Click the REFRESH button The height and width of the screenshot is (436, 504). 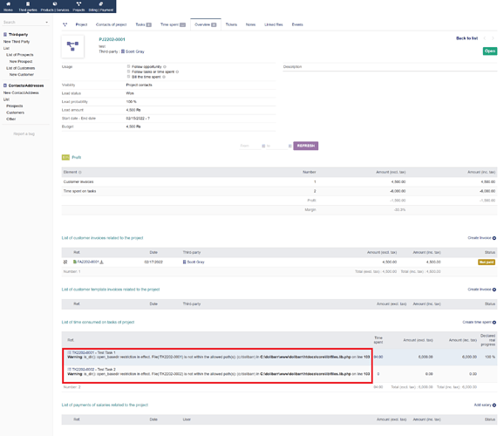[306, 146]
